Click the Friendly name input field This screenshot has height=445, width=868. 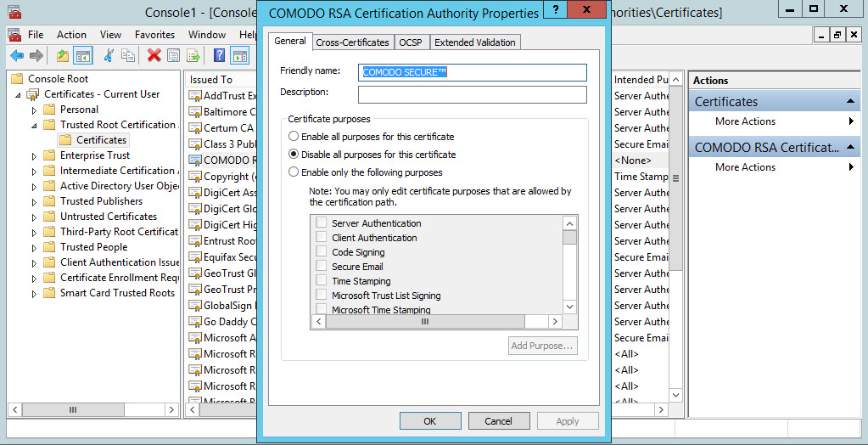tap(473, 72)
